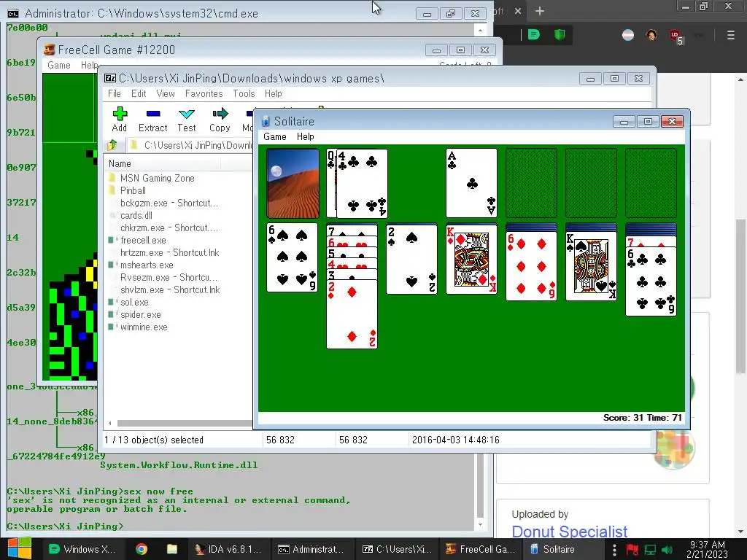Click the red flag tray icon

click(x=632, y=550)
